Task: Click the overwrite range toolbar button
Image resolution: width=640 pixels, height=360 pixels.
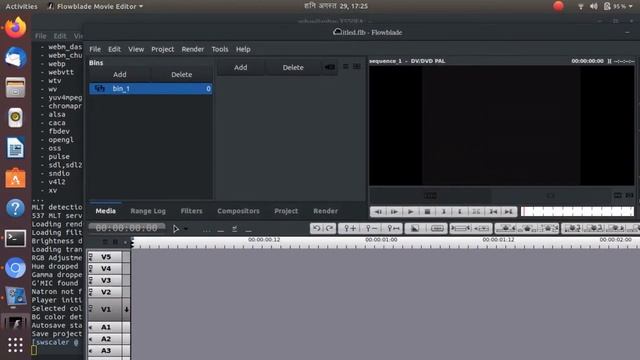Action: [572, 229]
